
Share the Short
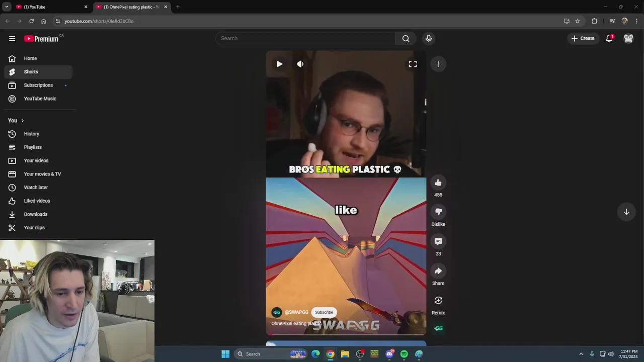click(438, 271)
